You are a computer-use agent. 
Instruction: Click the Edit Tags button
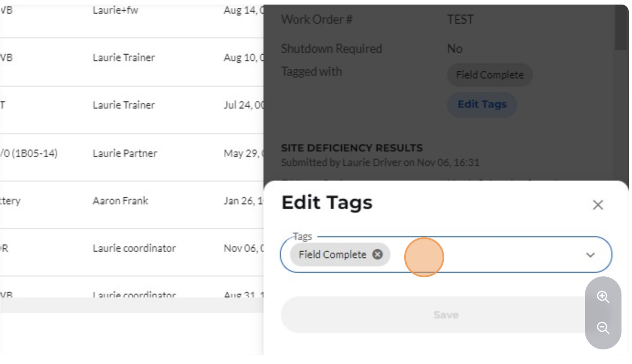click(x=482, y=104)
